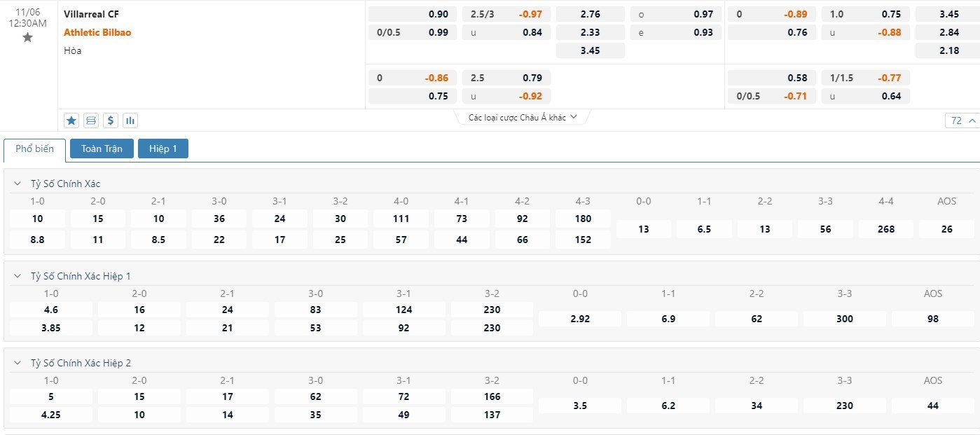Image resolution: width=980 pixels, height=435 pixels.
Task: Collapse the 'Tỷ Số Chính Xác' section
Action: point(18,184)
